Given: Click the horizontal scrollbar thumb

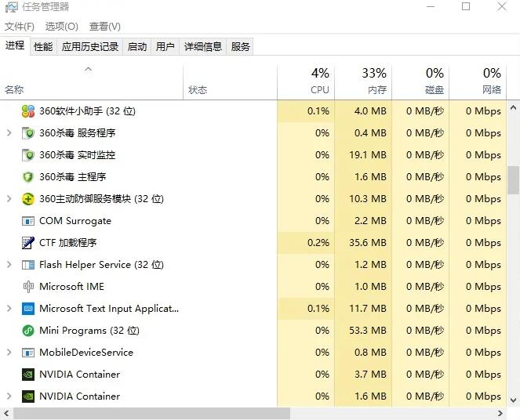Looking at the screenshot, I should (151, 414).
